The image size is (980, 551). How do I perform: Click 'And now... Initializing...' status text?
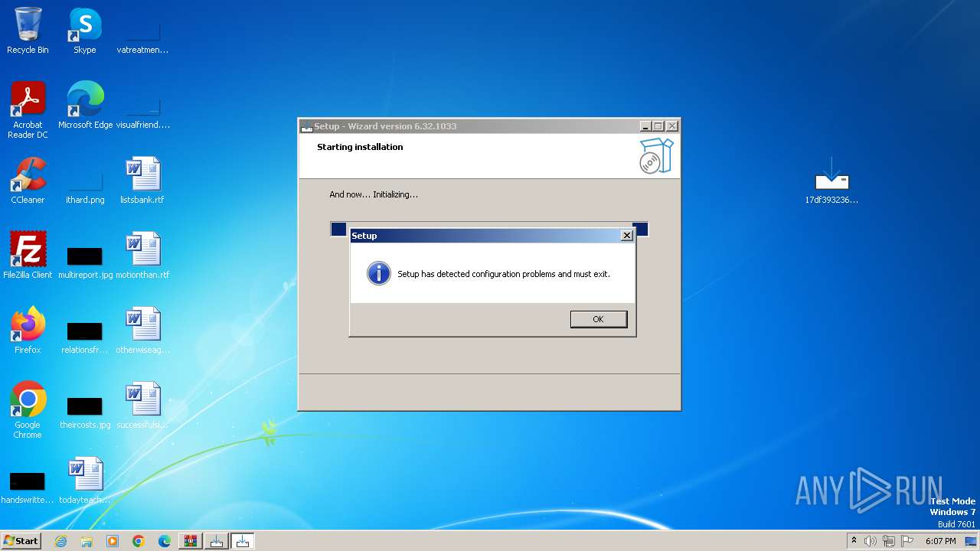click(374, 194)
